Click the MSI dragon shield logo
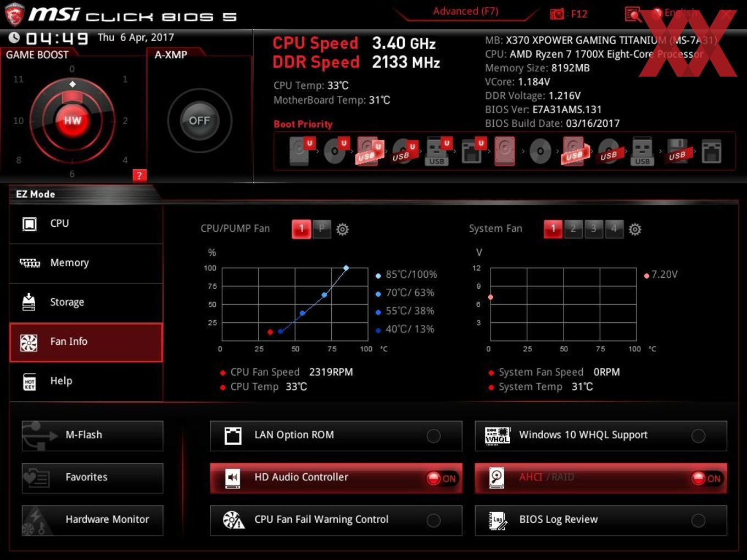 click(14, 15)
